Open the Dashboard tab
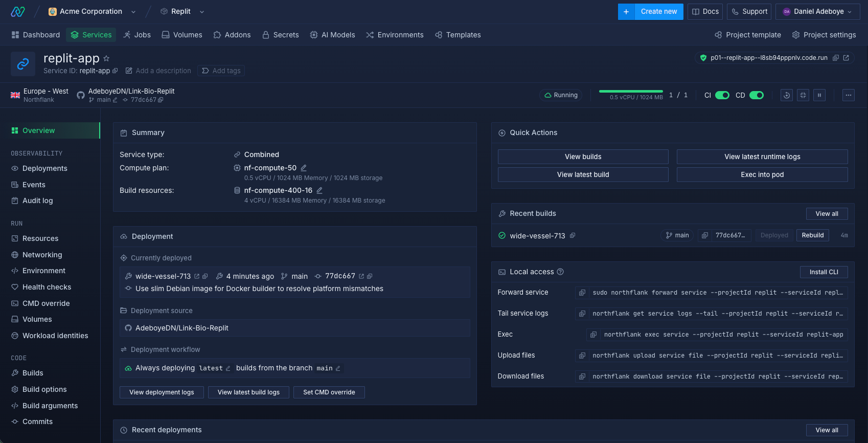 pyautogui.click(x=36, y=35)
